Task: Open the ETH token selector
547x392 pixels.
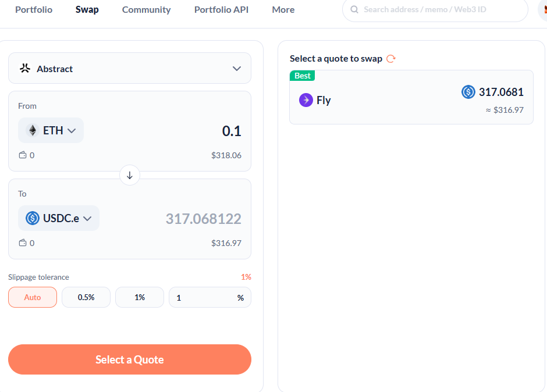Action: (51, 130)
